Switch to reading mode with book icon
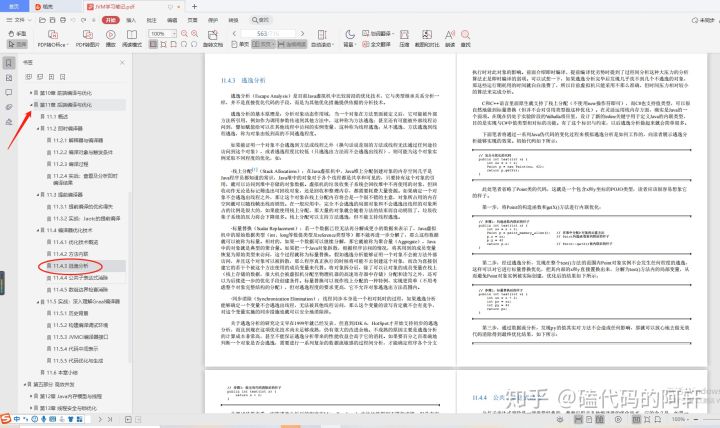720x428 pixels. [132, 39]
